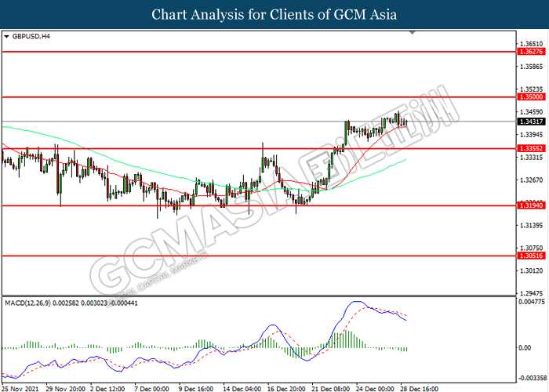Click the 2 Dec 12:00 time label
Viewport: 549px width, 392px height.
point(107,389)
